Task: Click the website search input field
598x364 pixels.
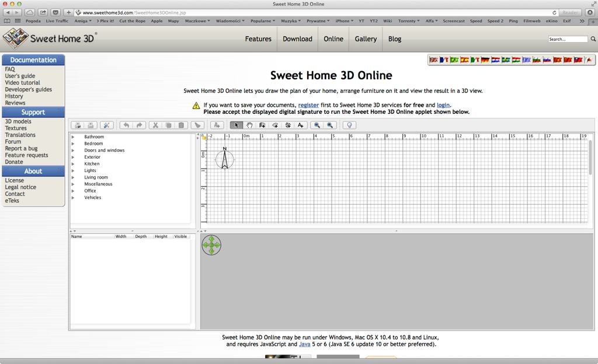Action: [568, 39]
